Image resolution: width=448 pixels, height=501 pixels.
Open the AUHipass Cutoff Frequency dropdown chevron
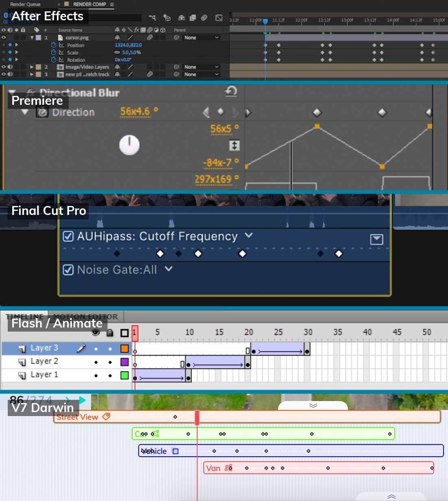(249, 235)
